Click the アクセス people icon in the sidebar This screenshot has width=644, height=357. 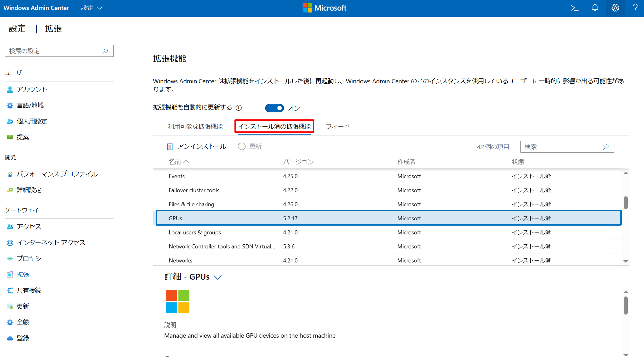pos(10,227)
